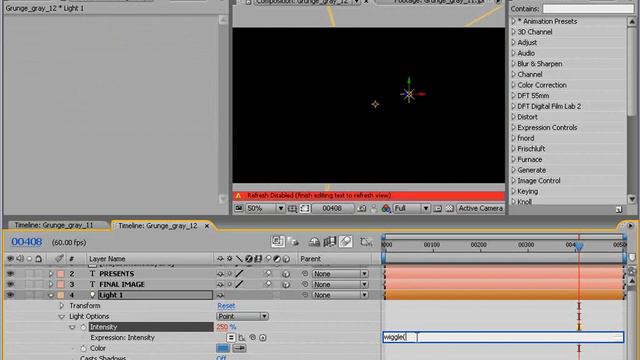Toggle the 3D layer switch for PRESENTS

286,273
